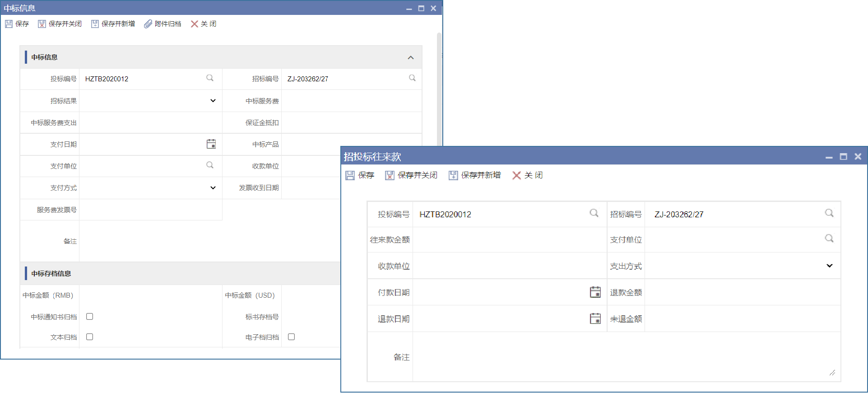The height and width of the screenshot is (393, 868).
Task: Click the search icon in left window 投标编号 field
Action: click(x=210, y=78)
